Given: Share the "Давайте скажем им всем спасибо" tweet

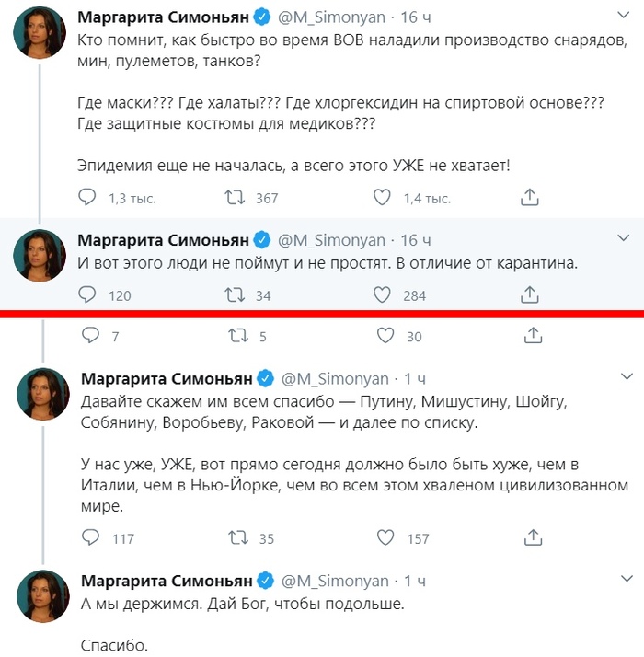Looking at the screenshot, I should (x=532, y=538).
